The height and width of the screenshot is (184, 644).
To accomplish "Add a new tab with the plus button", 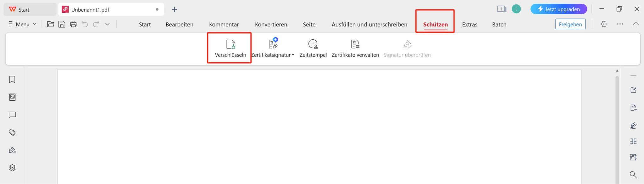I will (175, 9).
